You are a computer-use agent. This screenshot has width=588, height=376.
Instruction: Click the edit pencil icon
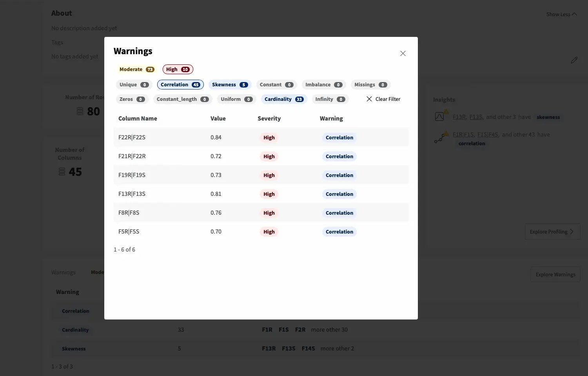point(574,60)
